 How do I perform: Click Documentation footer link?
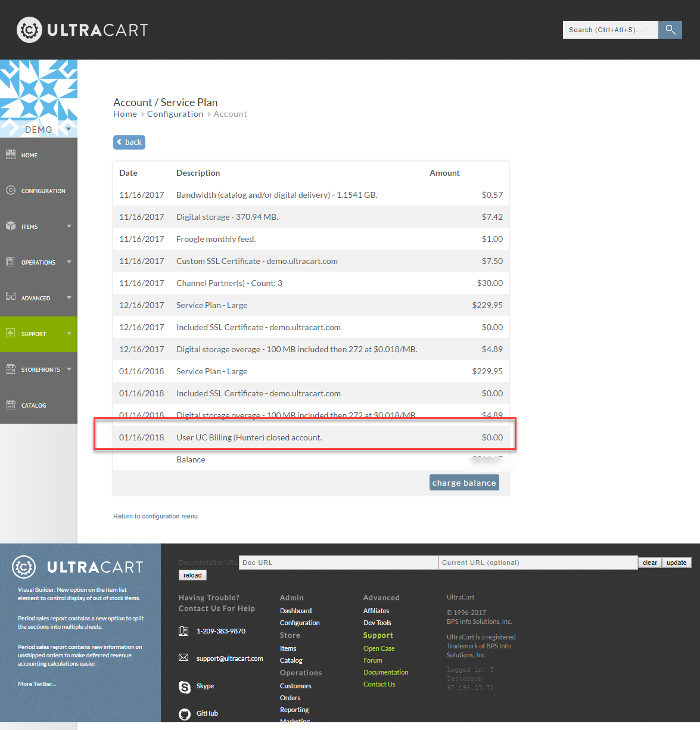click(x=386, y=672)
